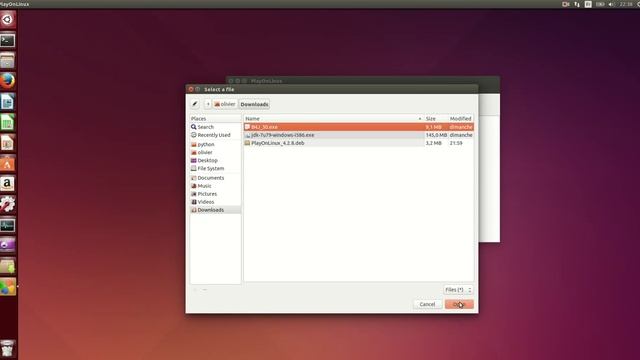Open the Trash in the dock

(8, 348)
